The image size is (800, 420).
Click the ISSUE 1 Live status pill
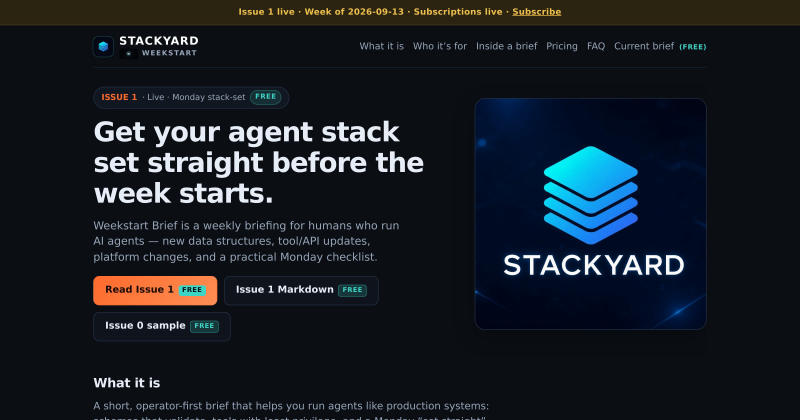pos(191,97)
